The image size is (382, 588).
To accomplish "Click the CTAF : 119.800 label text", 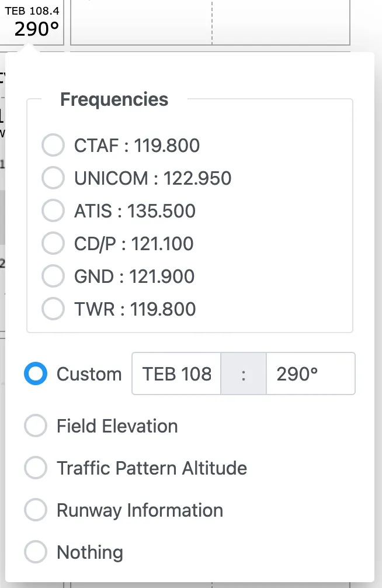I will [x=137, y=146].
